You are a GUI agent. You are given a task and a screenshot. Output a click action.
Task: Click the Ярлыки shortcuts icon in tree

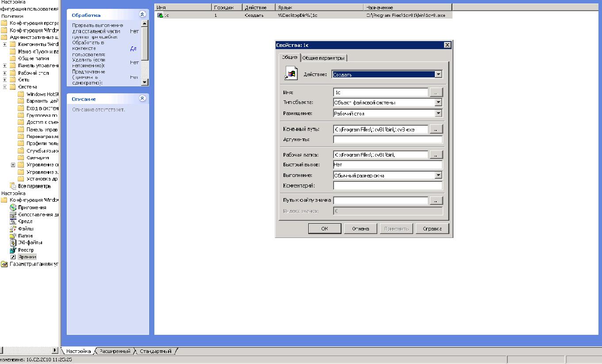click(x=13, y=257)
